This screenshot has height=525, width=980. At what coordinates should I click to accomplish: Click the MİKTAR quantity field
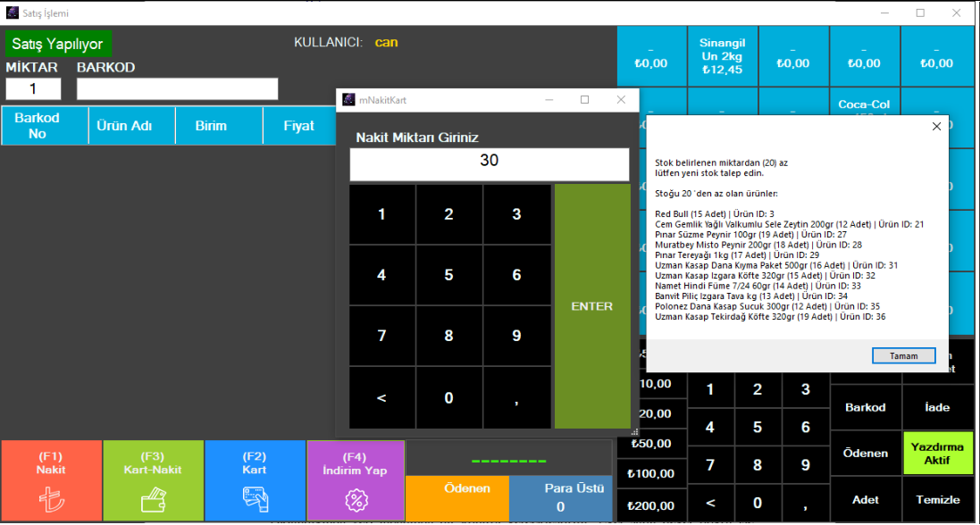33,89
